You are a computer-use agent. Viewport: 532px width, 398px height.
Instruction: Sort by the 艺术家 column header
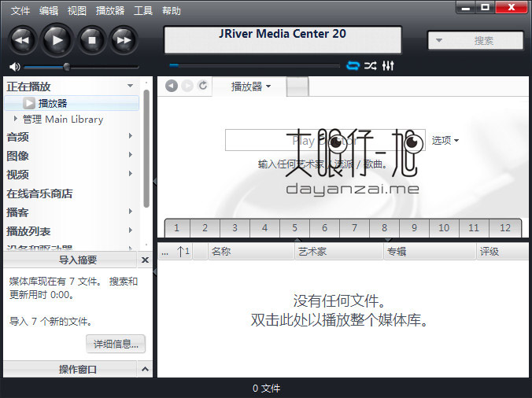pyautogui.click(x=339, y=252)
